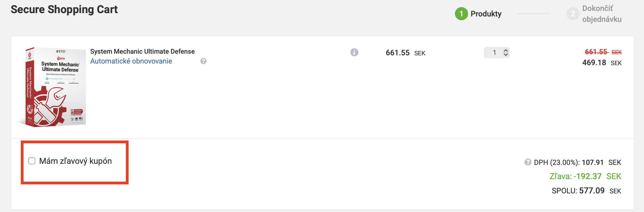Viewport: 644px width, 212px height.
Task: Increase quantity with the up arrow
Action: coord(506,50)
